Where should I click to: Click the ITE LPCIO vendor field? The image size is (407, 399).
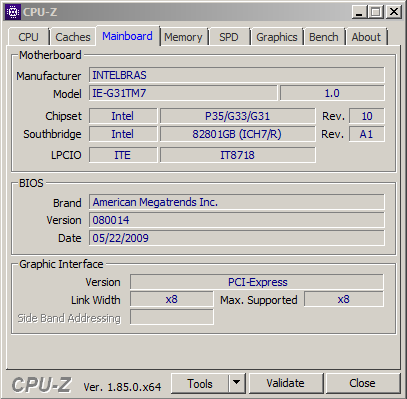(123, 155)
